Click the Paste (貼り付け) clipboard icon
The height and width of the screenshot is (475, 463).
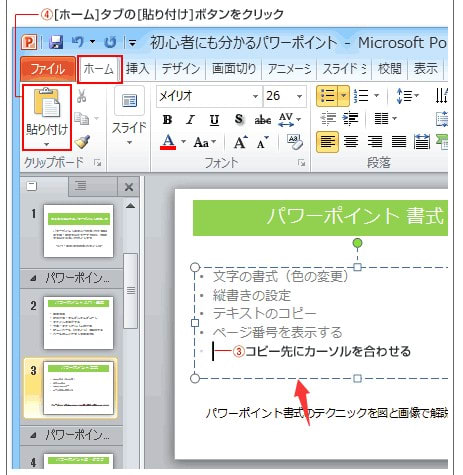[47, 103]
